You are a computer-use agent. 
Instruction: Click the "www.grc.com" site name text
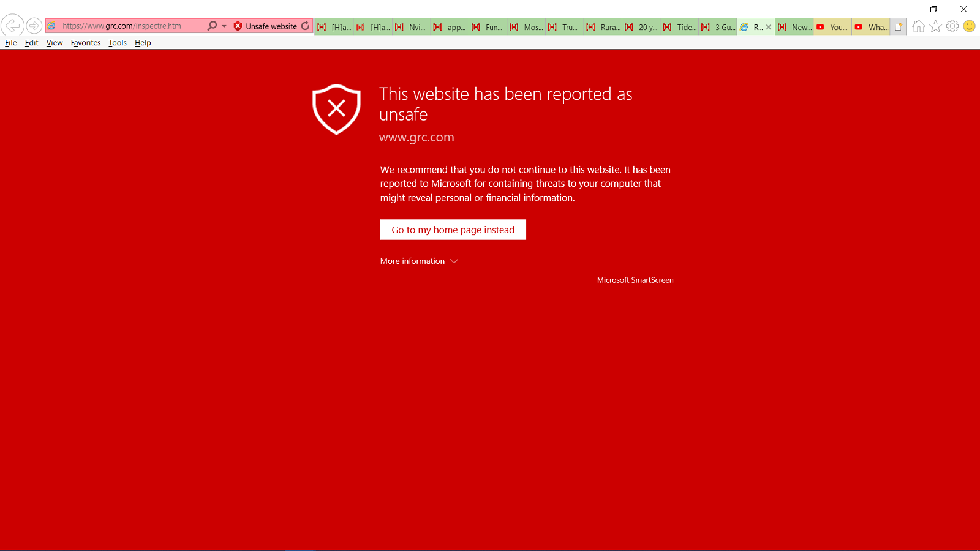tap(417, 137)
